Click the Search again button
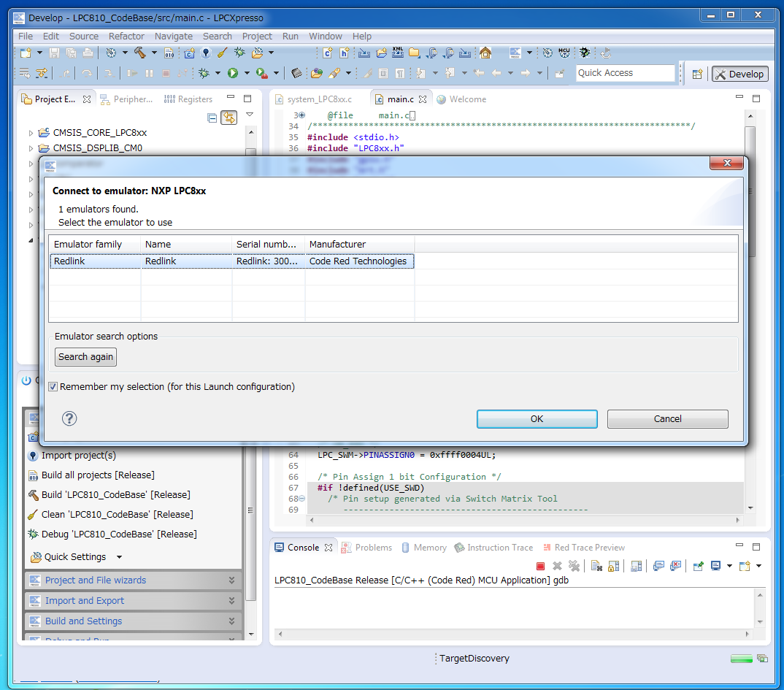The height and width of the screenshot is (690, 784). [x=85, y=357]
